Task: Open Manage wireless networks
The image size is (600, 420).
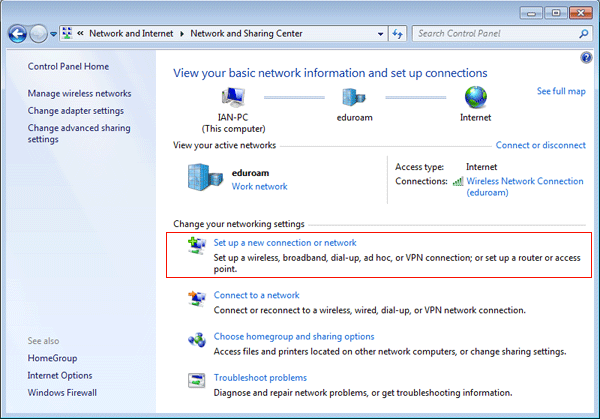Action: [79, 93]
